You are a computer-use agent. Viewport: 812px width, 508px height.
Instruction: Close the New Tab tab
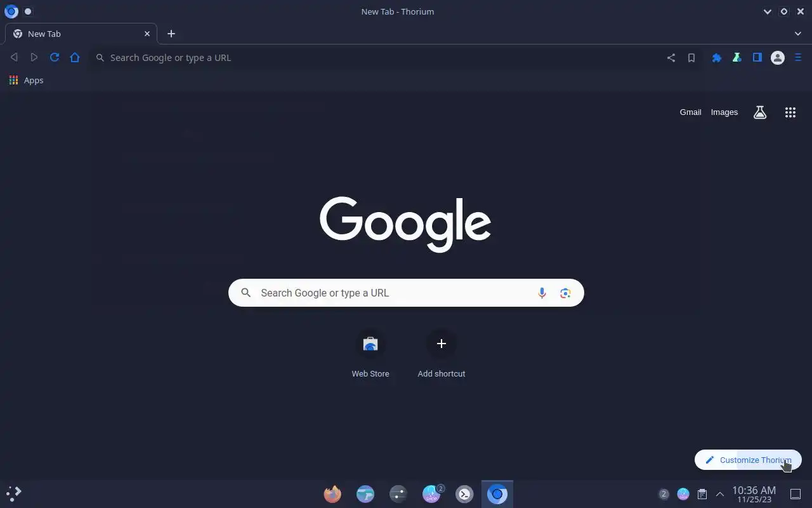pyautogui.click(x=147, y=34)
